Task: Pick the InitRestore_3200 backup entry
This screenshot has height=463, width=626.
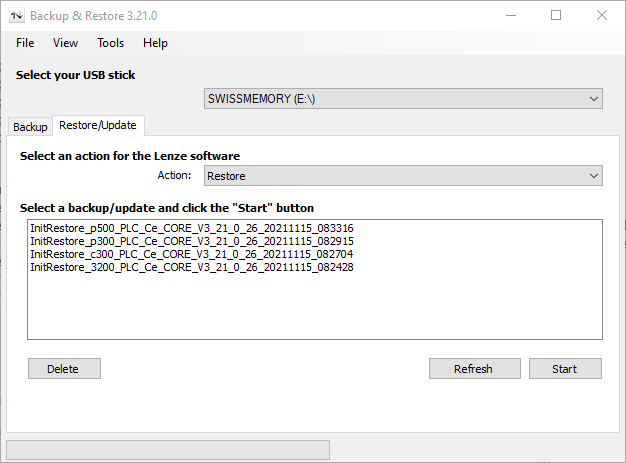Action: pyautogui.click(x=192, y=267)
